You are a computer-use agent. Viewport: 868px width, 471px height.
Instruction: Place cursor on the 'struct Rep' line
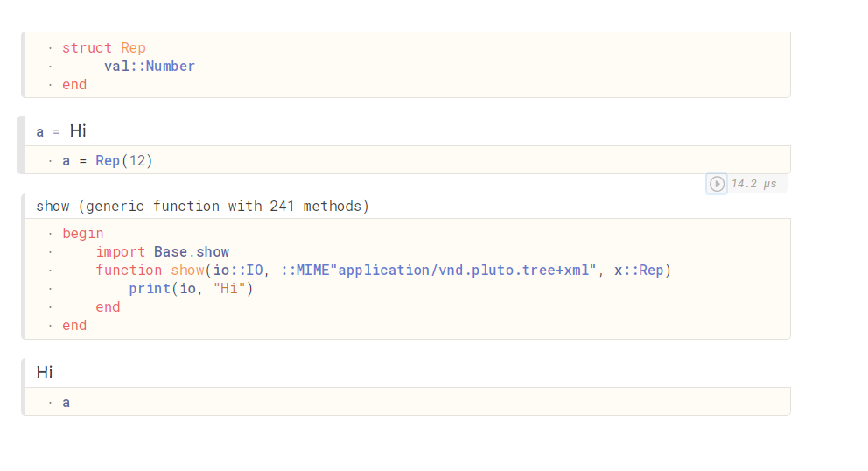click(x=103, y=47)
